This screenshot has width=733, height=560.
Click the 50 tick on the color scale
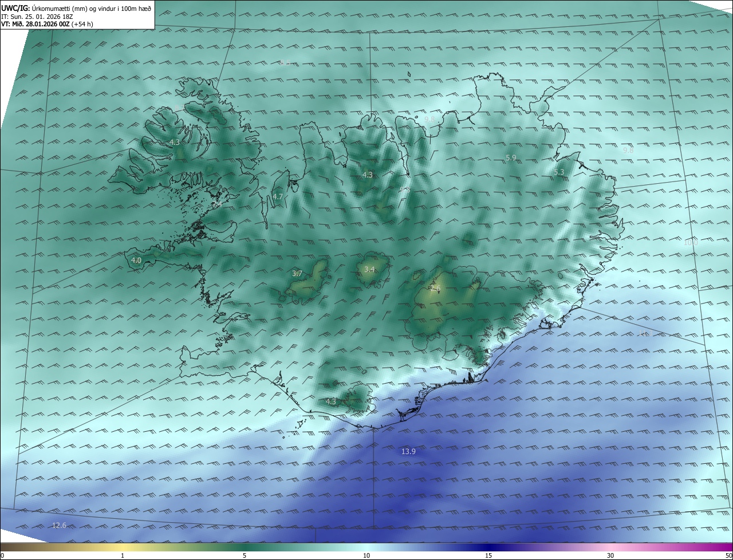728,555
